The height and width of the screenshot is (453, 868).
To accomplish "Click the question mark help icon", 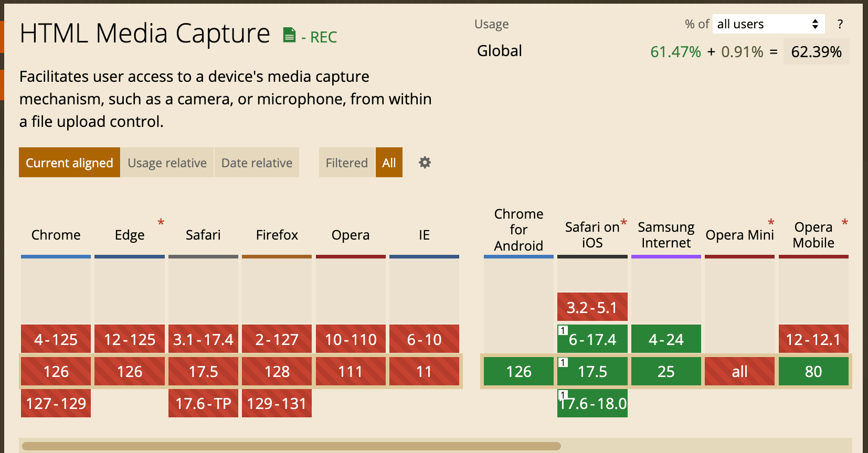I will pyautogui.click(x=840, y=24).
